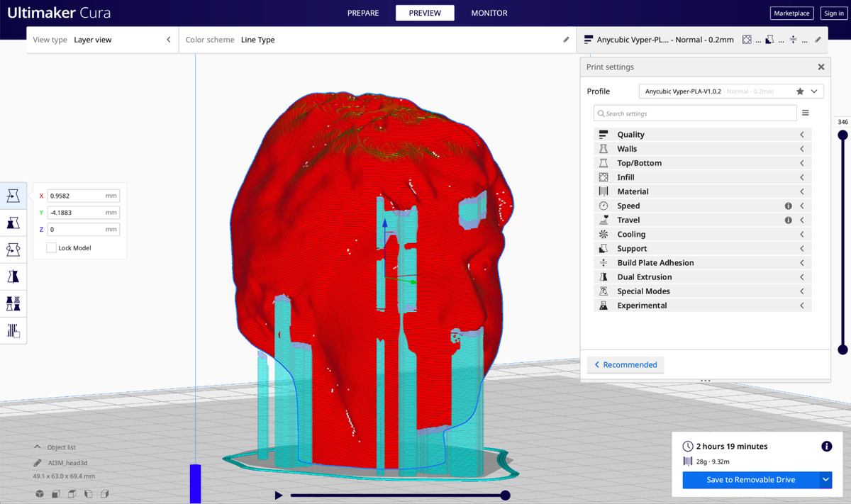Open the Support Blocker tool
This screenshot has height=504, width=851.
coord(13,330)
